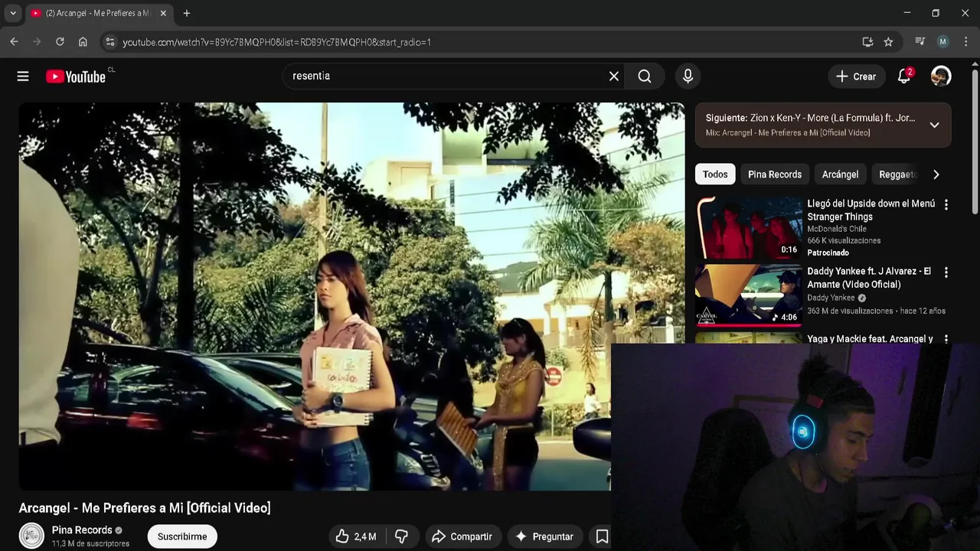This screenshot has height=551, width=980.
Task: Open the browser home page
Action: 83,42
